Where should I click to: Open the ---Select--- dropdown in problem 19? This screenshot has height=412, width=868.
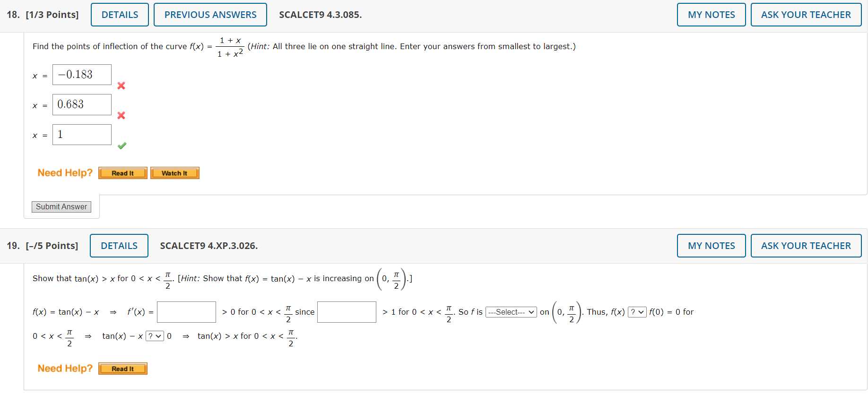pos(511,312)
